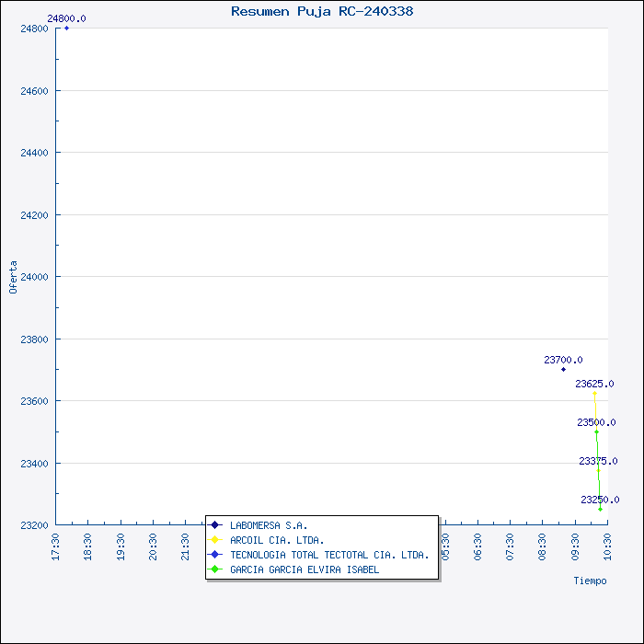Select the dark blue 23700.0 data point
Image resolution: width=644 pixels, height=644 pixels.
tap(563, 370)
